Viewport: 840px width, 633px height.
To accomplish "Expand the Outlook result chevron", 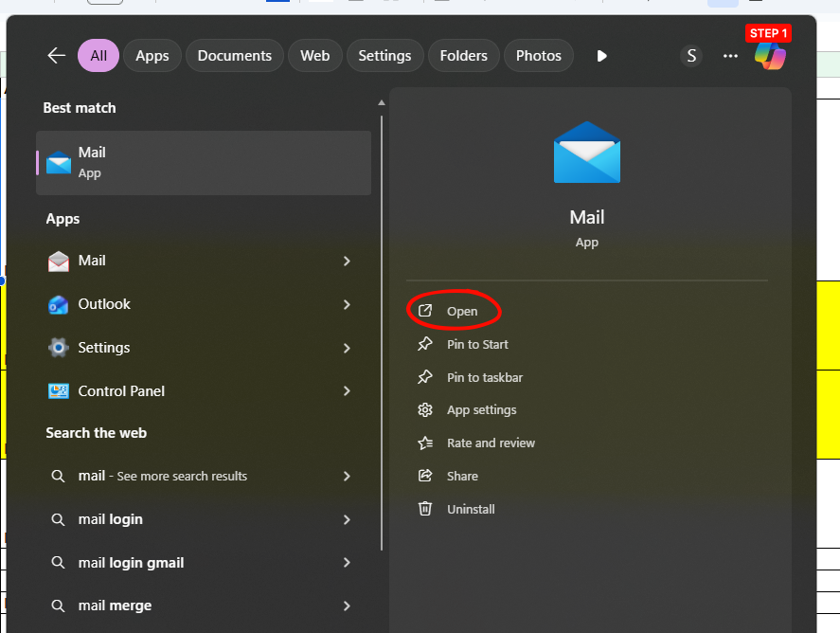I will tap(347, 304).
